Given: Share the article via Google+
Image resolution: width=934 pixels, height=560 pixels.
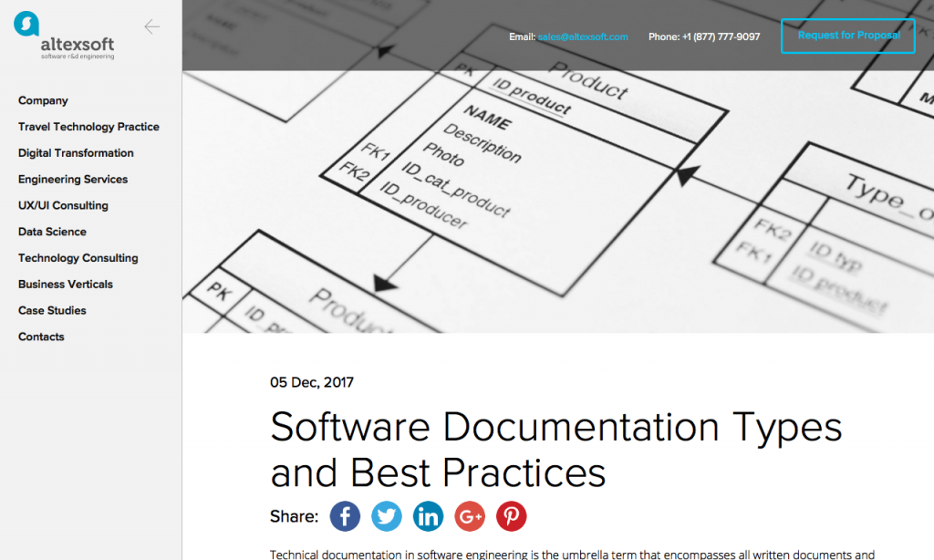Looking at the screenshot, I should point(470,516).
